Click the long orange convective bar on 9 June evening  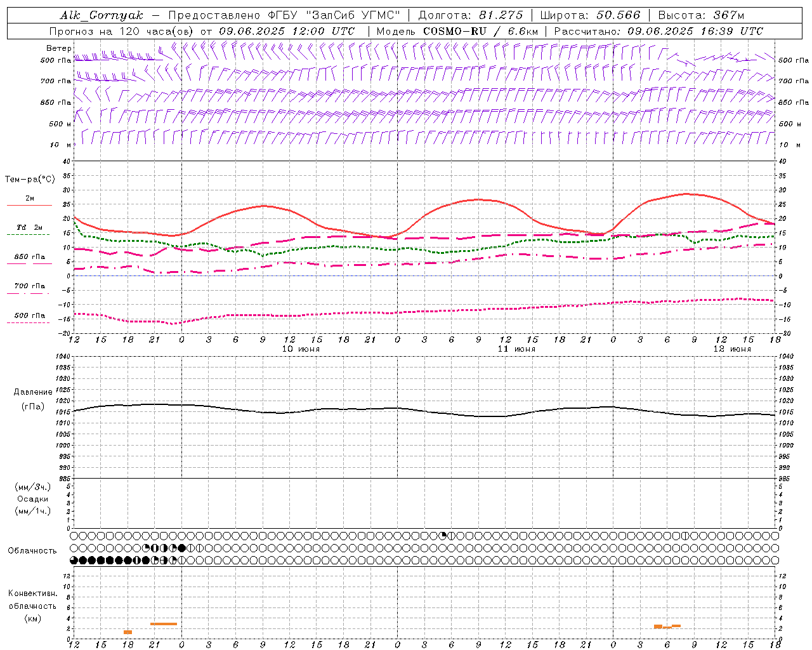[164, 624]
